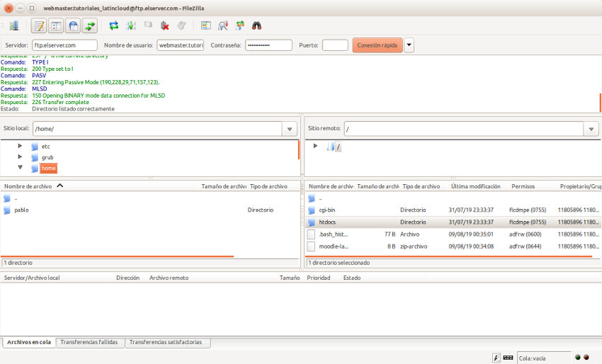Viewport: 602px width, 364px height.
Task: Open quick connect history dropdown arrow
Action: click(409, 45)
